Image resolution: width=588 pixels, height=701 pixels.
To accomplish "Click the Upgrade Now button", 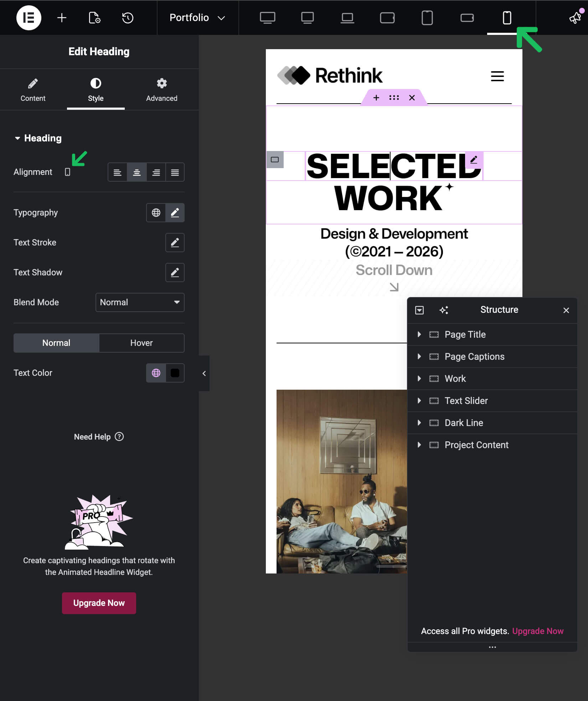I will [99, 603].
